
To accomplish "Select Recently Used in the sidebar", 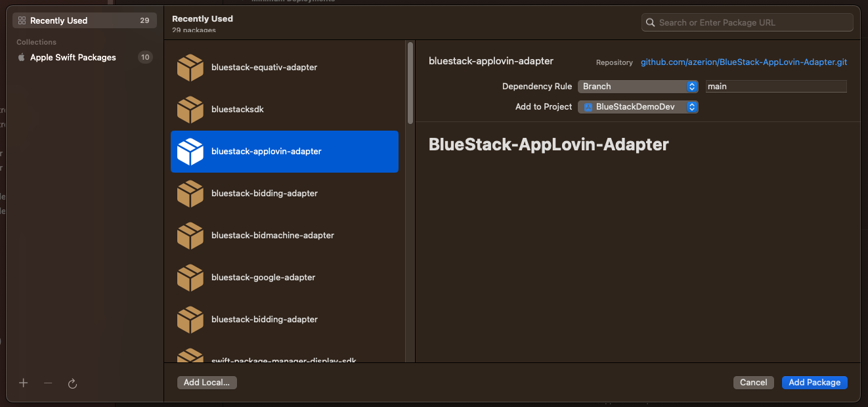I will [x=85, y=20].
